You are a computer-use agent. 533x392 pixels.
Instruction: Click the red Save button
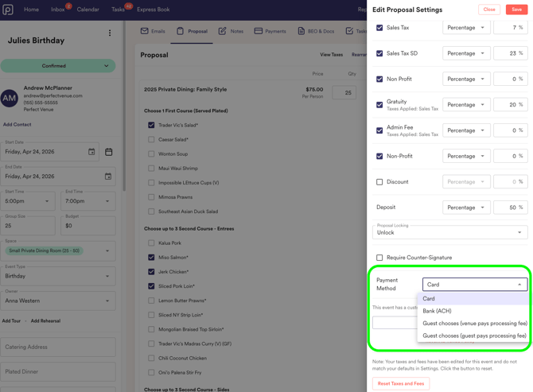tap(516, 10)
